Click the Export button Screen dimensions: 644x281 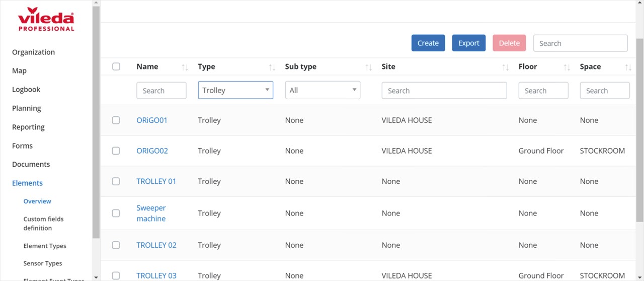[x=468, y=43]
